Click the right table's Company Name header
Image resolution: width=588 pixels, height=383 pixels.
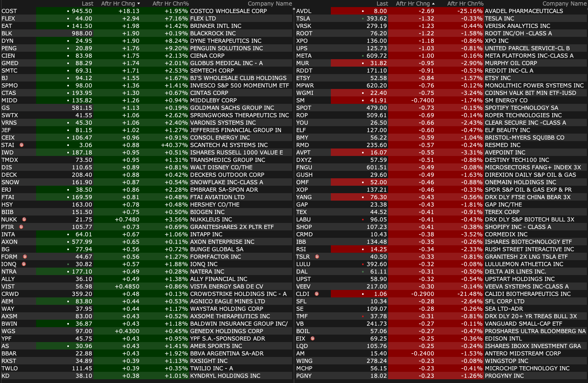pos(564,4)
